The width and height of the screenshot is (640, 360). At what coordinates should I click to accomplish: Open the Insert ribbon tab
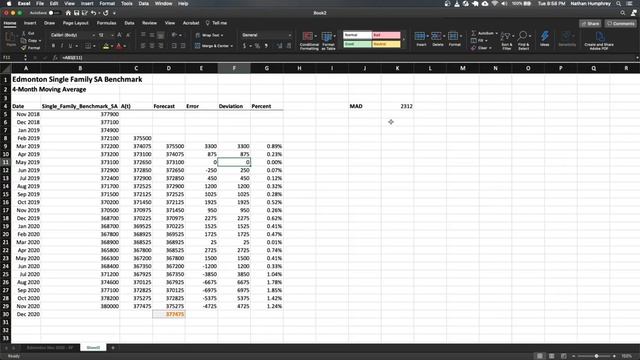(x=30, y=23)
